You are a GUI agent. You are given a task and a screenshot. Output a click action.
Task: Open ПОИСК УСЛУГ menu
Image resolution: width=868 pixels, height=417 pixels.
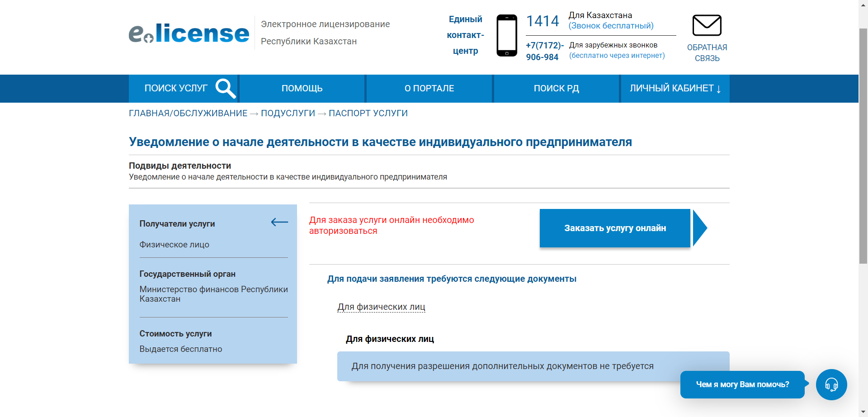(183, 89)
